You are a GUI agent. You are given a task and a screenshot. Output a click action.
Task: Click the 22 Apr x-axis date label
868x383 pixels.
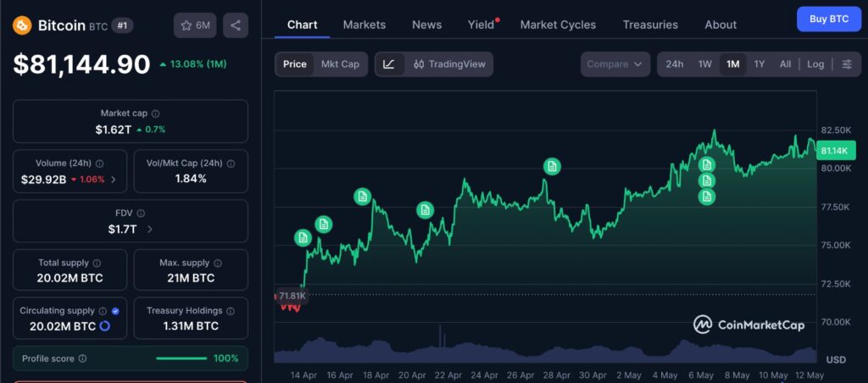pyautogui.click(x=448, y=375)
